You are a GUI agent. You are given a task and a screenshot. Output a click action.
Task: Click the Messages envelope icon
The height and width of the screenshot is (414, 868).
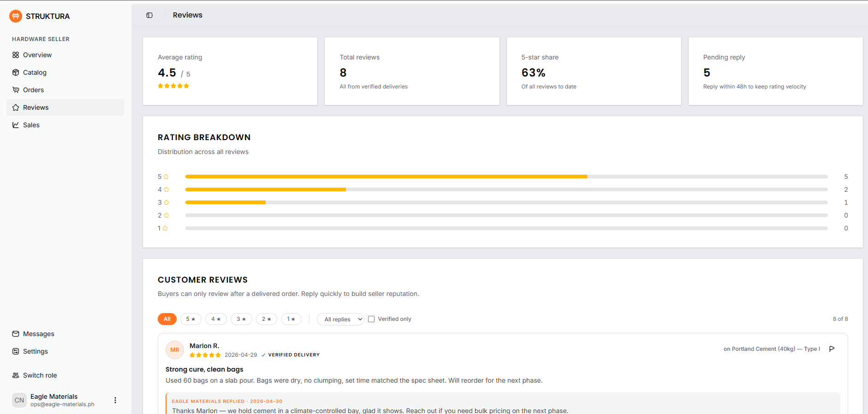(16, 334)
